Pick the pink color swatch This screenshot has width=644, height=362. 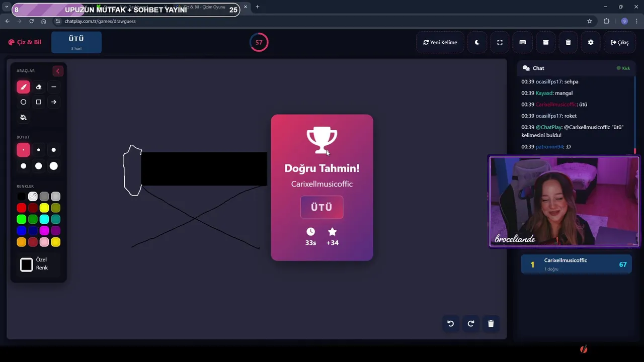click(44, 242)
